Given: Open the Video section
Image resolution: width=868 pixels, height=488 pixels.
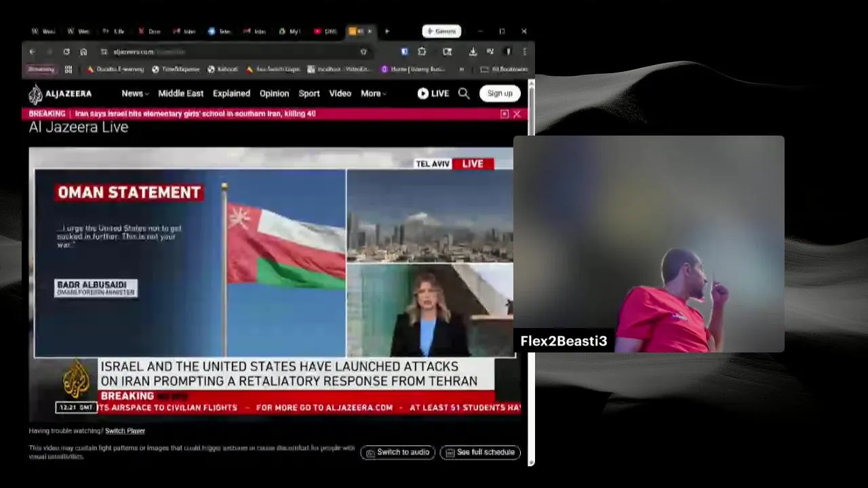Looking at the screenshot, I should (340, 94).
